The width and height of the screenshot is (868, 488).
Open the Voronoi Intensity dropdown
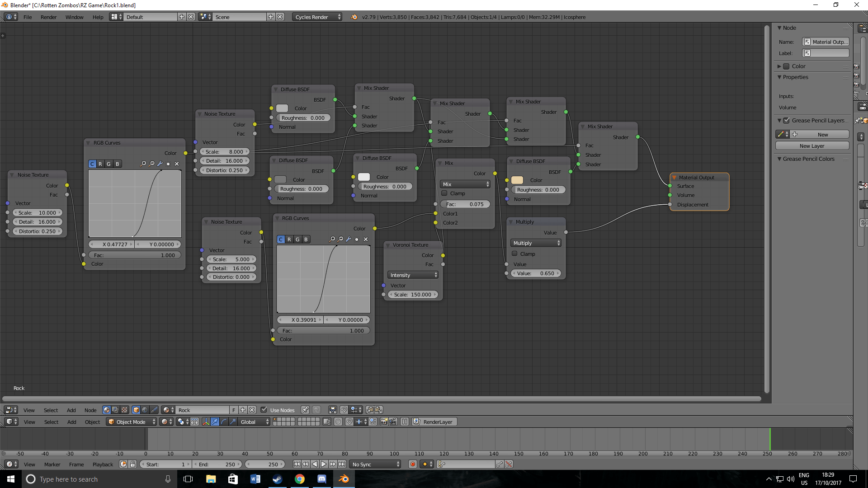click(x=412, y=274)
